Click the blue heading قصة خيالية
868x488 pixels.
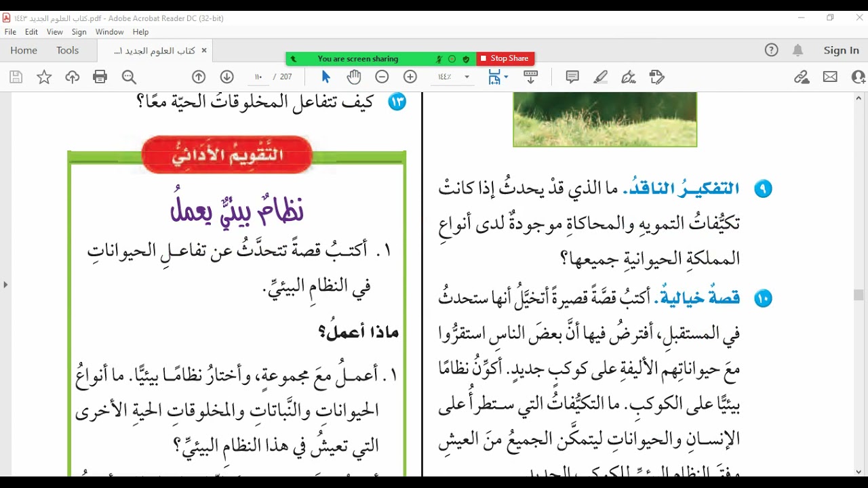coord(698,297)
